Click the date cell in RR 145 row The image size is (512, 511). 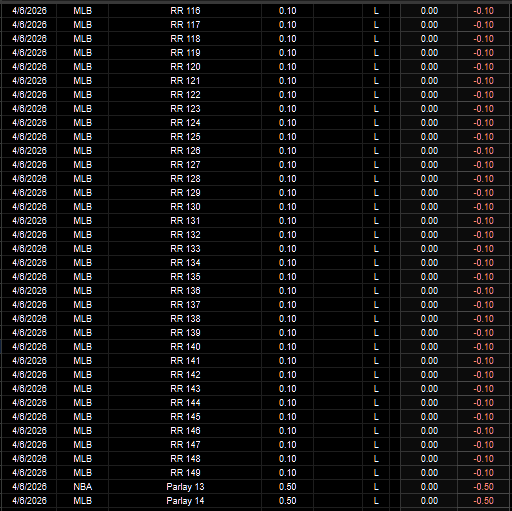[x=29, y=417]
